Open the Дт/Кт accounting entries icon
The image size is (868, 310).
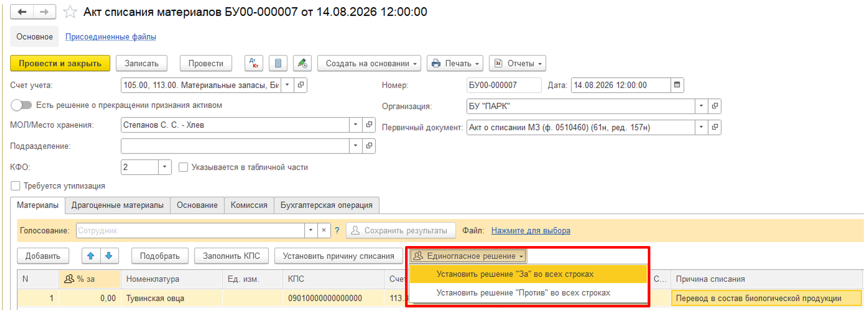[x=253, y=63]
